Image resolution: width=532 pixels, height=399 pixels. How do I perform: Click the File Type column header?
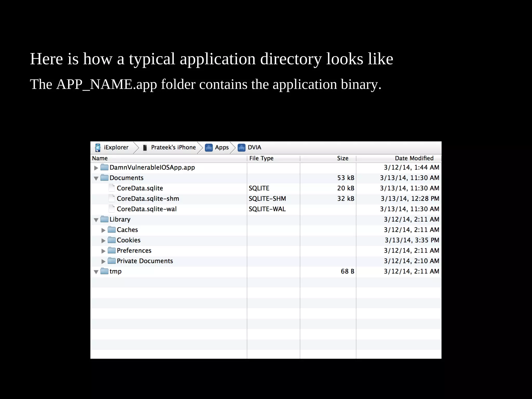261,158
